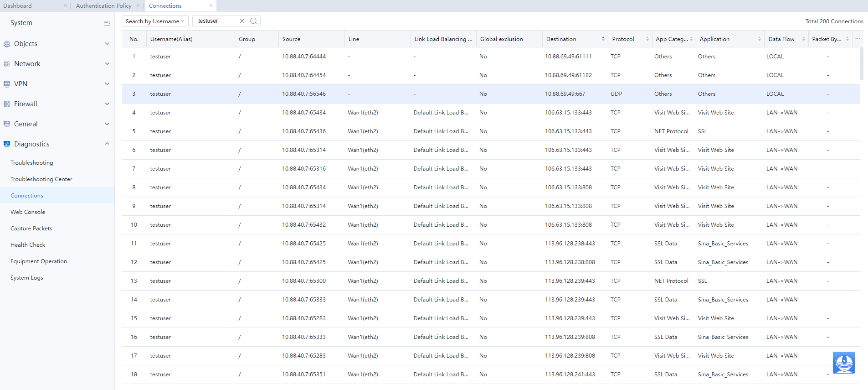868x390 pixels.
Task: Open the column settings ellipsis icon
Action: [x=858, y=39]
